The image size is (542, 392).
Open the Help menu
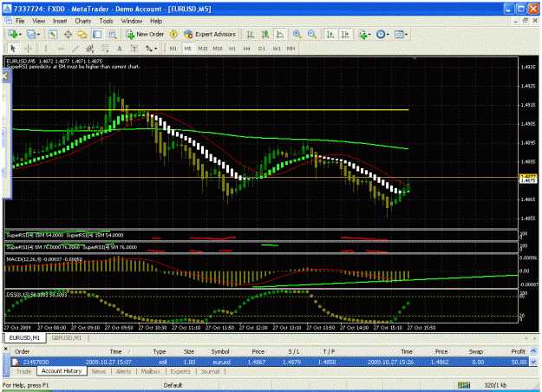pyautogui.click(x=156, y=21)
